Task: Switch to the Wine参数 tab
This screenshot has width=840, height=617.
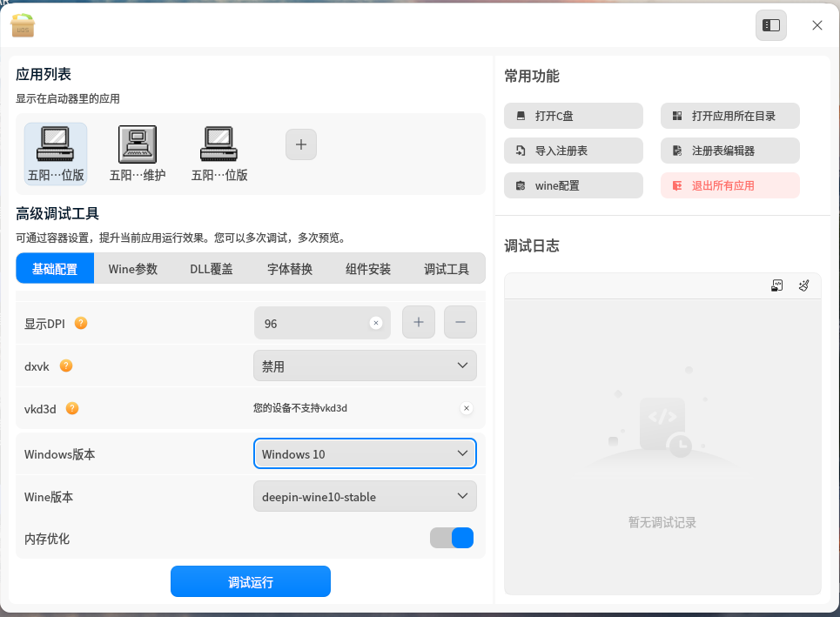Action: (133, 268)
